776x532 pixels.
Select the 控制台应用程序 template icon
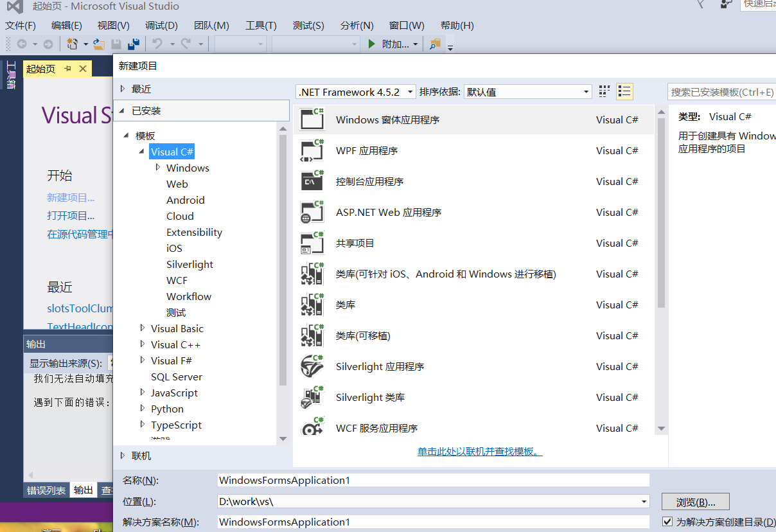(313, 181)
